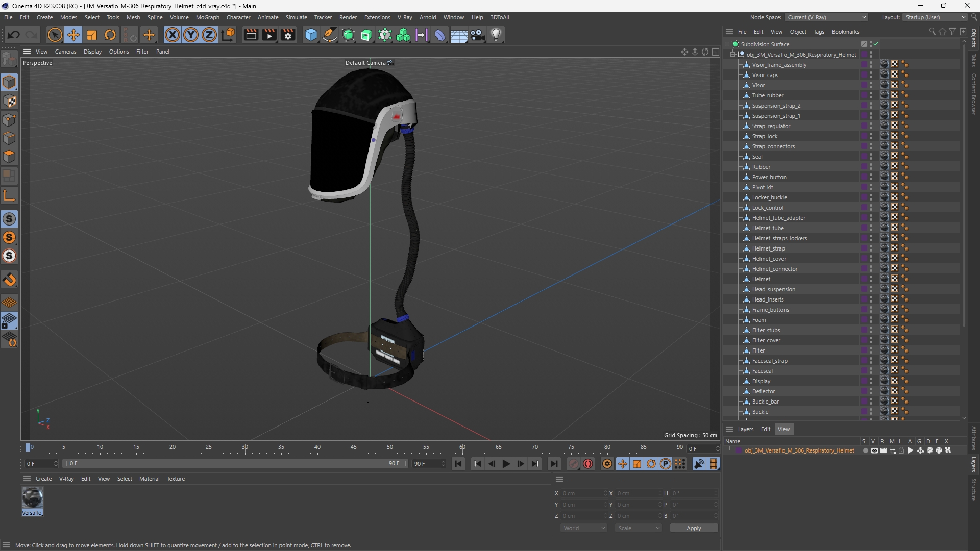Viewport: 980px width, 551px height.
Task: Collapse the Subdivision Surface tree node
Action: (x=727, y=44)
